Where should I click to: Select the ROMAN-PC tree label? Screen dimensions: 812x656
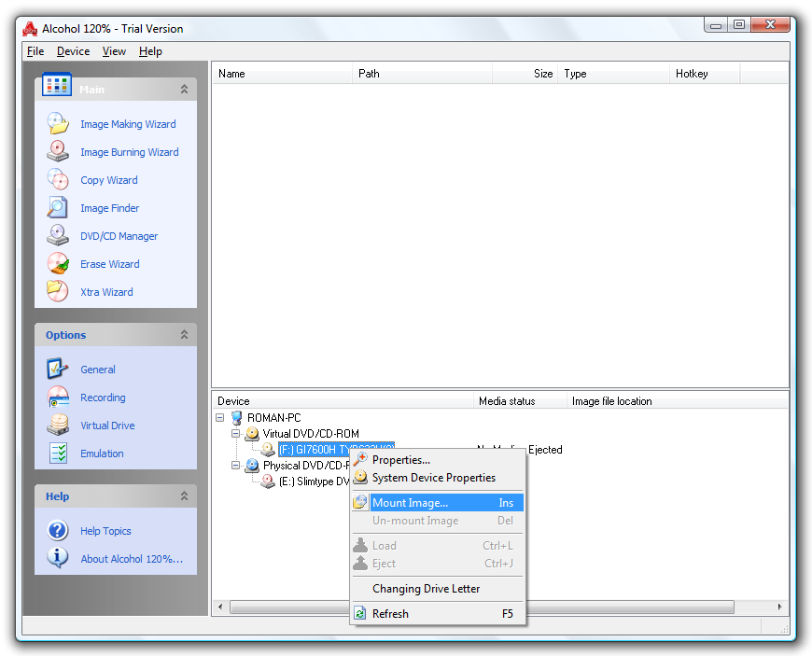pos(274,418)
